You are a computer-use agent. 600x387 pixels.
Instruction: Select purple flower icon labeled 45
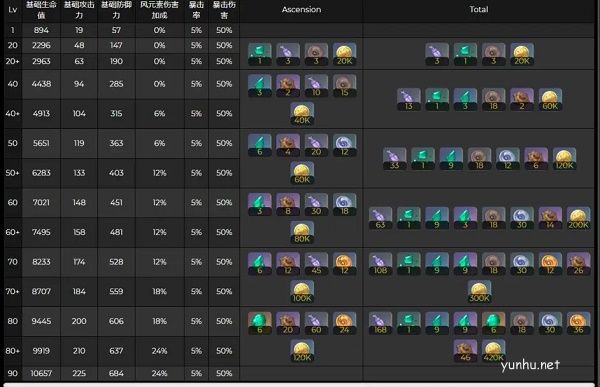(x=316, y=264)
